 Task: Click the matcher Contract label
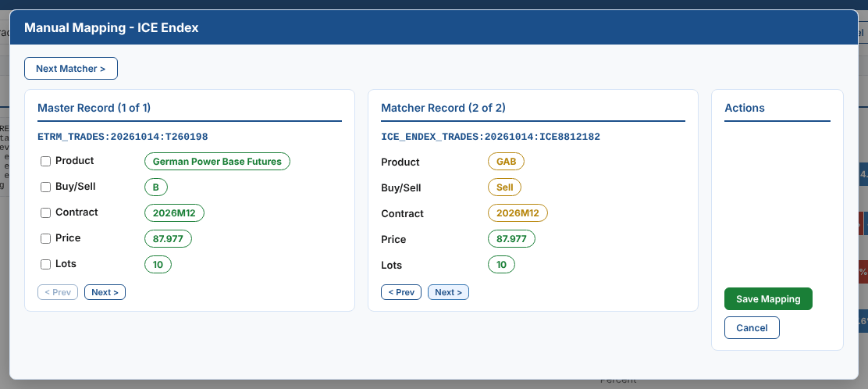pyautogui.click(x=403, y=213)
